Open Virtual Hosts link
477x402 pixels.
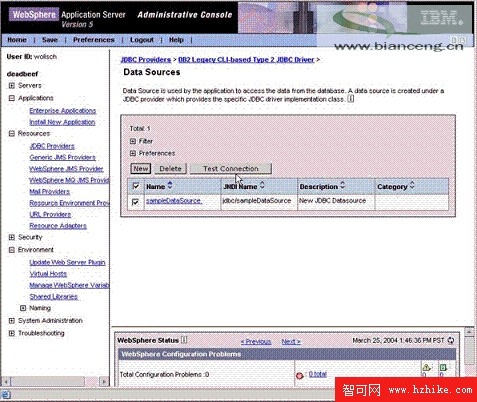point(48,274)
